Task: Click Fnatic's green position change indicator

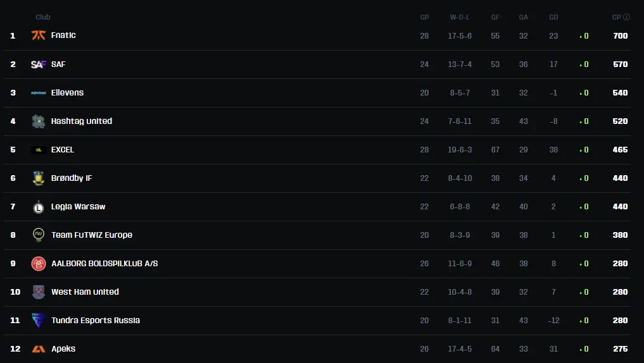Action: click(x=584, y=36)
